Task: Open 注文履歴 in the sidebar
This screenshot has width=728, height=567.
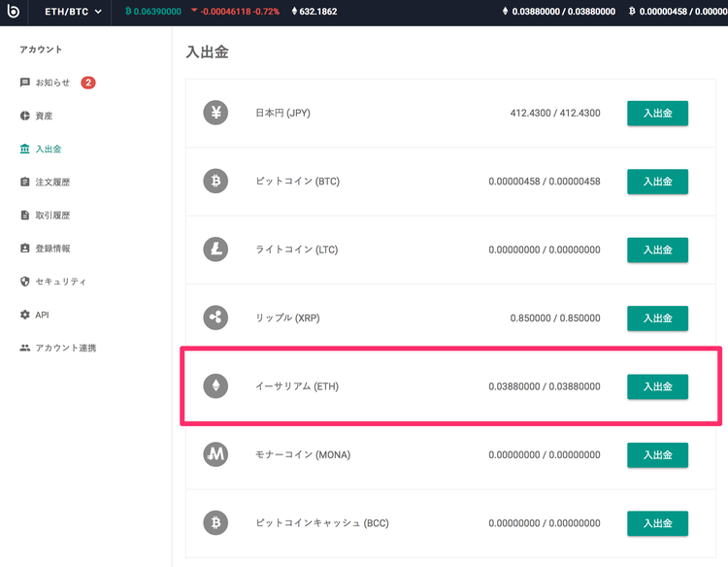Action: click(52, 182)
